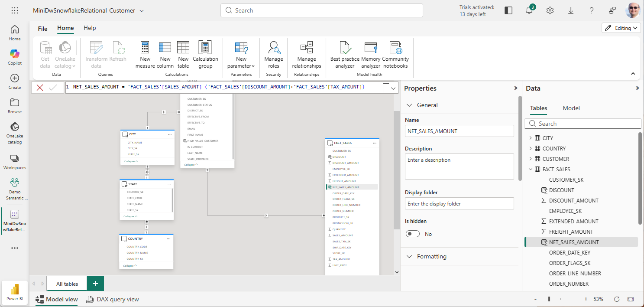This screenshot has height=307, width=644.
Task: Switch to the Model tab in Data pane
Action: click(571, 108)
